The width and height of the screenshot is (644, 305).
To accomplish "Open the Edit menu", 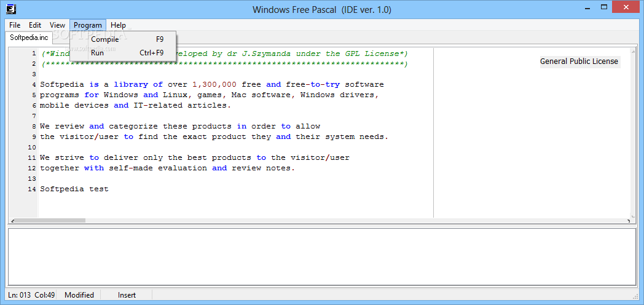I will click(35, 25).
